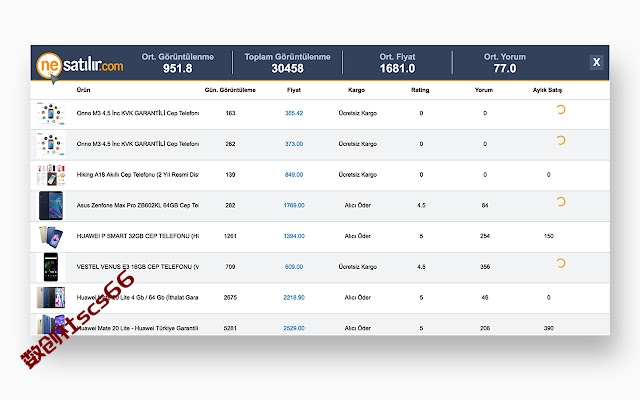Click the daily views value 1261

pyautogui.click(x=230, y=236)
